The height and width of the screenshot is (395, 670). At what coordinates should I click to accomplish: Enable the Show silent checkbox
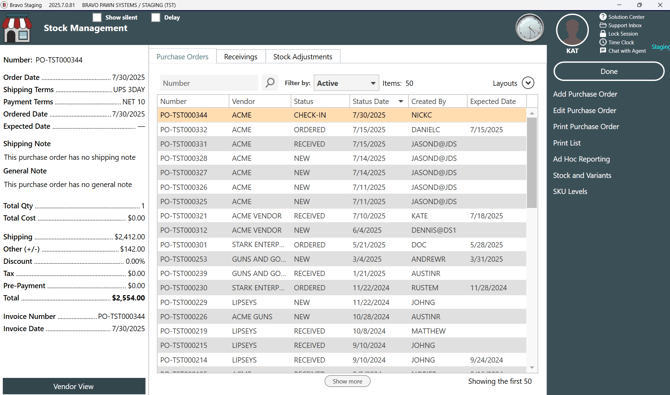pos(97,18)
